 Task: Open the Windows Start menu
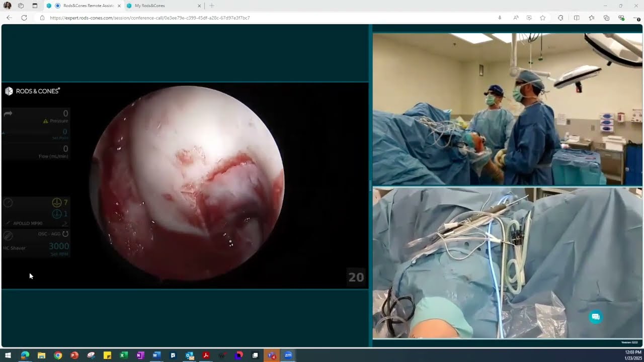click(8, 355)
